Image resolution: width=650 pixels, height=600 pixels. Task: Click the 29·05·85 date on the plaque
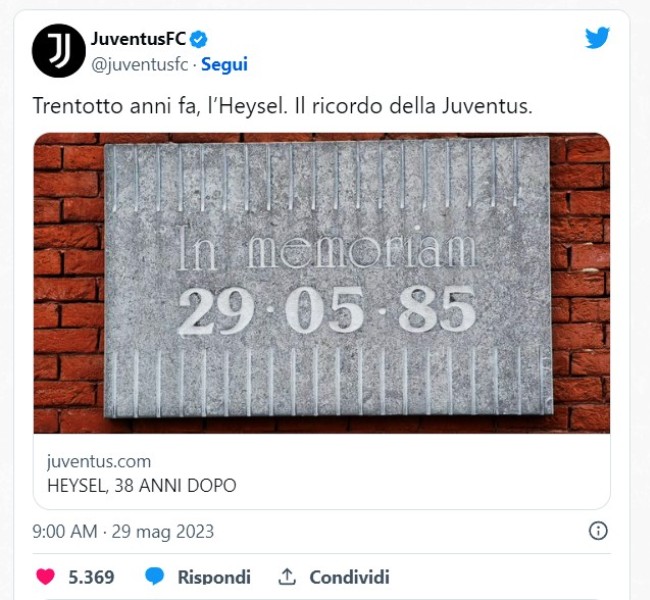coord(327,311)
